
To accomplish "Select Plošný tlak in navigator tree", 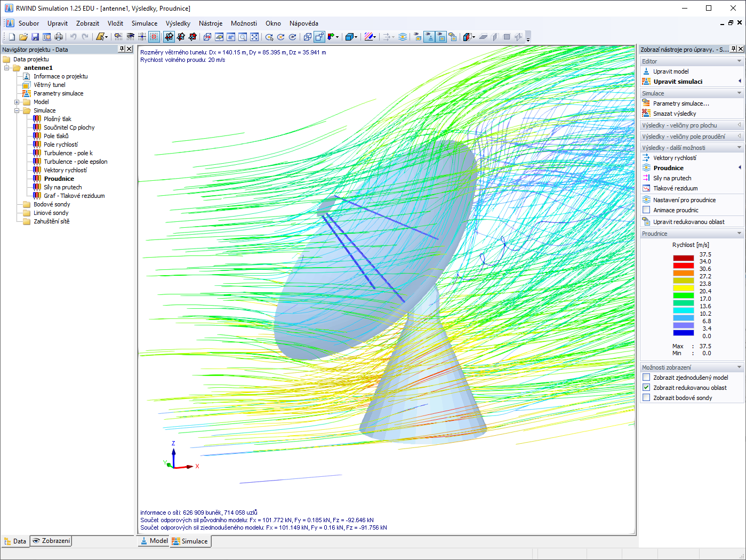I will [58, 119].
